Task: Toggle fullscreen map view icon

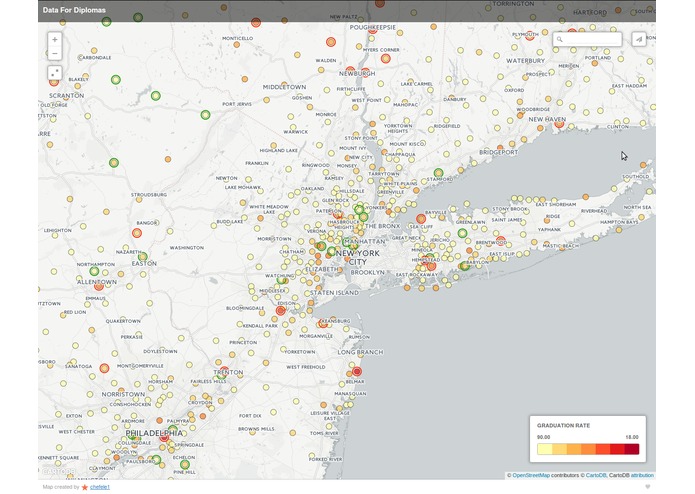Action: click(55, 73)
